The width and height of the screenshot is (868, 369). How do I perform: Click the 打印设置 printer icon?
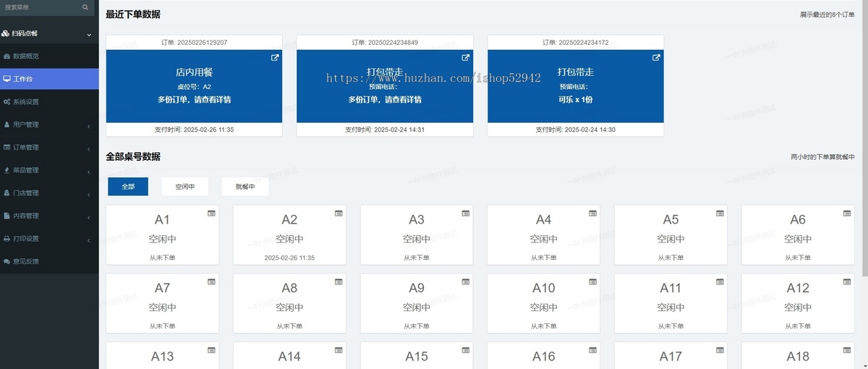point(7,239)
